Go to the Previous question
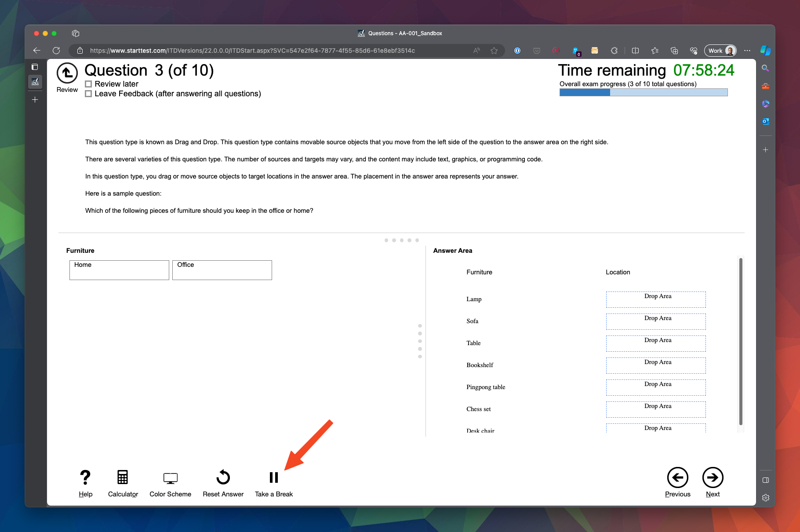Image resolution: width=800 pixels, height=532 pixels. coord(677,477)
